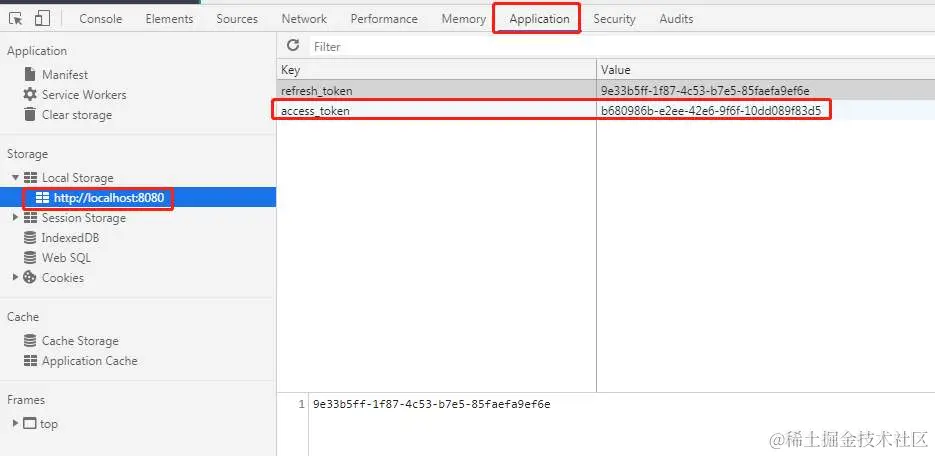Expand the Session Storage tree node

16,218
